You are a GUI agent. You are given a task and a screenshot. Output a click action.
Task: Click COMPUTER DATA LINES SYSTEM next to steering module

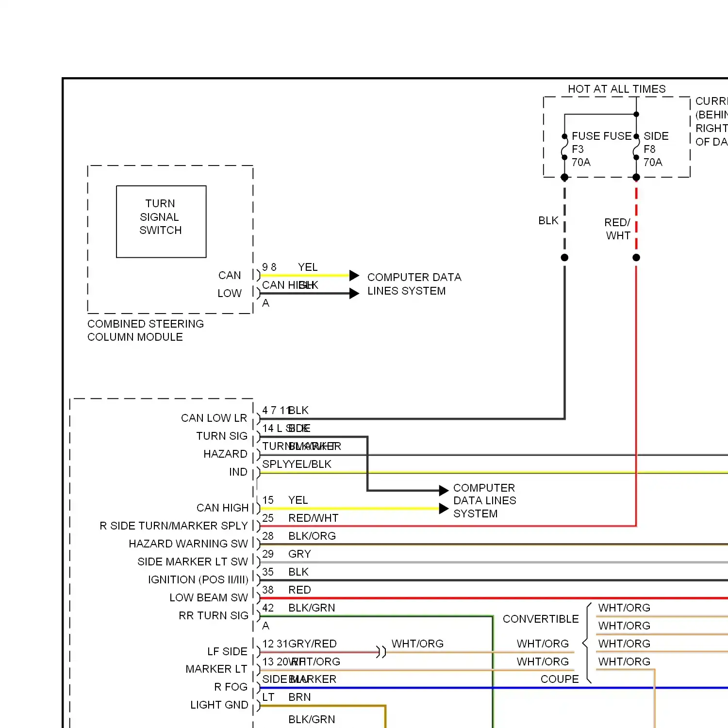pyautogui.click(x=414, y=284)
